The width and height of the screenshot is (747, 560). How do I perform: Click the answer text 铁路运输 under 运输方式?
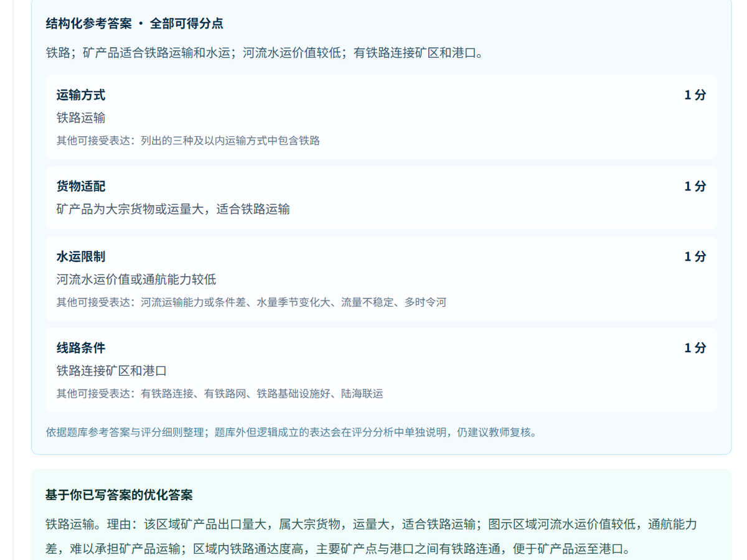(81, 118)
